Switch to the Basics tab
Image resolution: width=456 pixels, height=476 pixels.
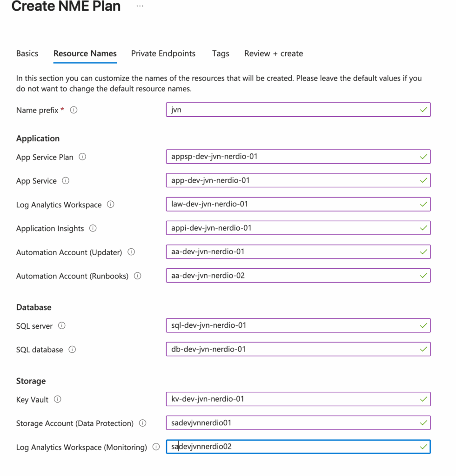click(x=27, y=53)
